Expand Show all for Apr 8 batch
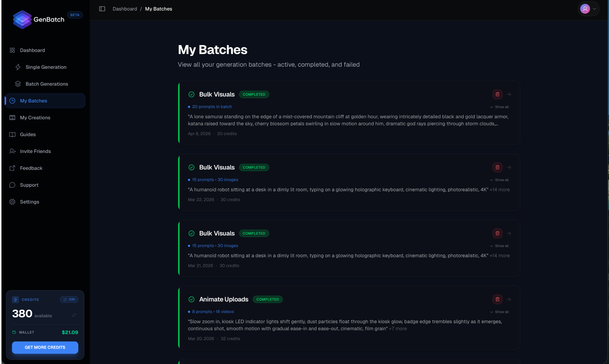 tap(499, 107)
